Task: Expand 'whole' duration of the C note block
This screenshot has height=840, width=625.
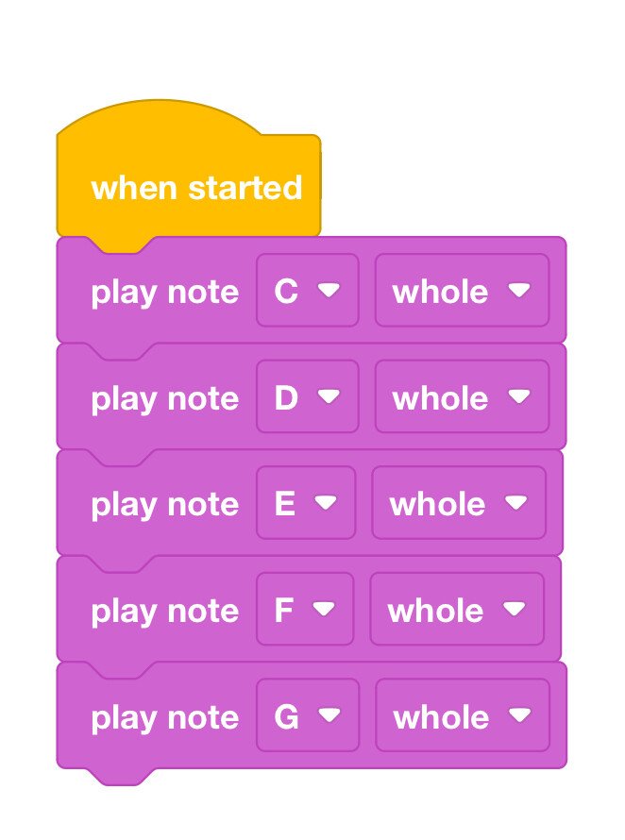Action: 462,290
